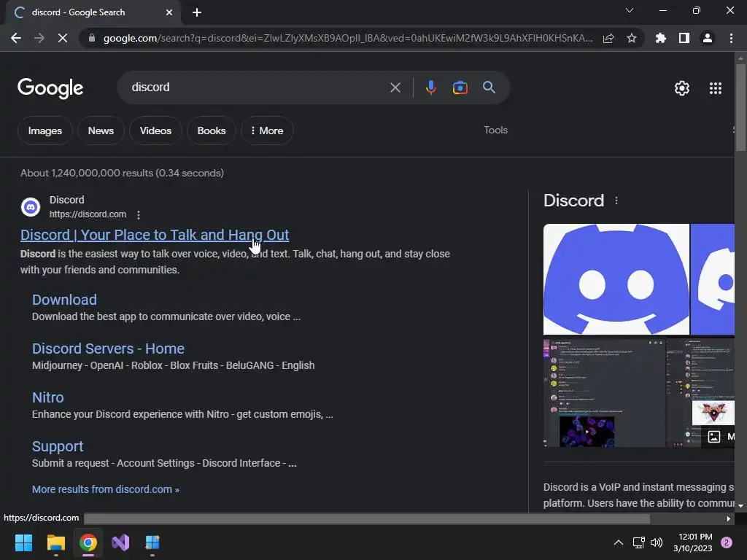Image resolution: width=747 pixels, height=560 pixels.
Task: Open More images button in panel
Action: [x=719, y=437]
